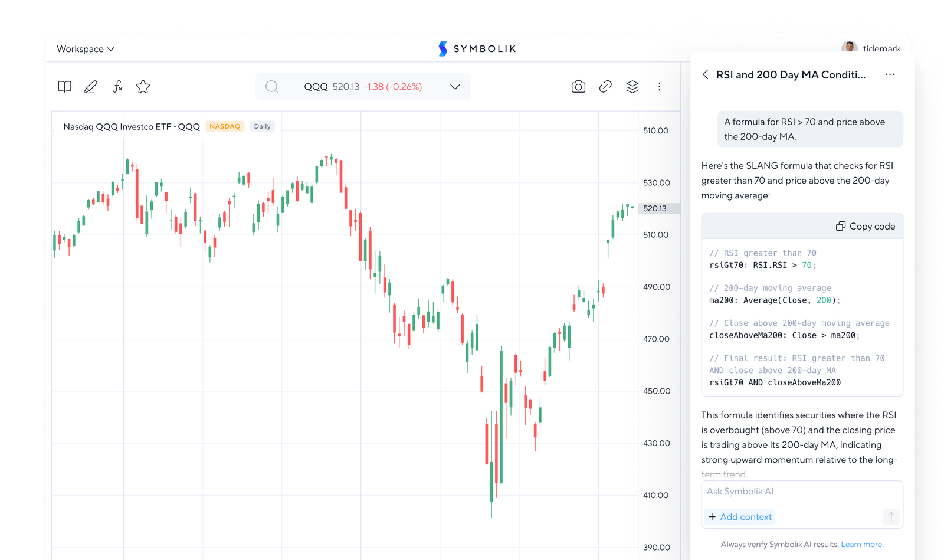Click the Copy code button

click(x=866, y=226)
